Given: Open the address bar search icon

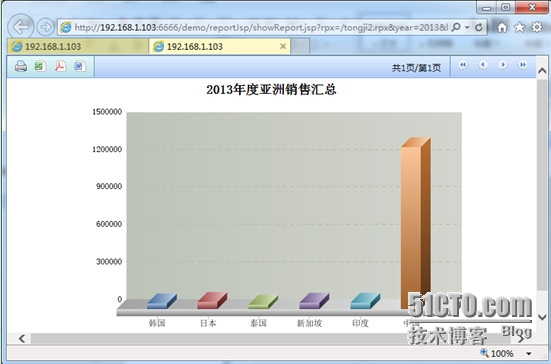Looking at the screenshot, I should click(x=456, y=27).
